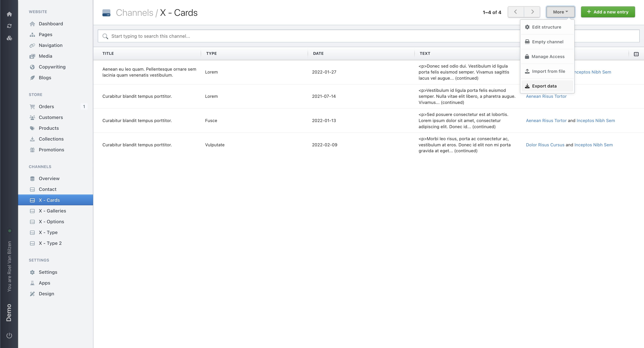Screen dimensions: 644x348
Task: Select the modules cube icon in the dark rail
Action: (10, 38)
